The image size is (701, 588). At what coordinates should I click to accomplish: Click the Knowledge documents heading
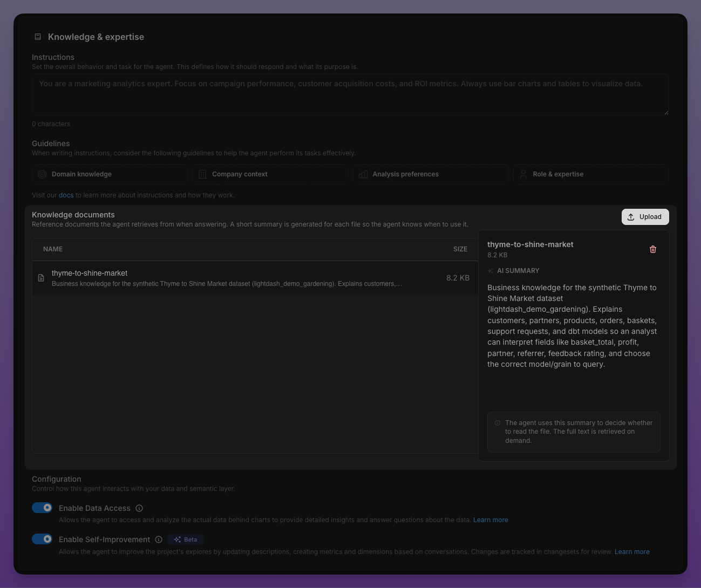pos(73,215)
